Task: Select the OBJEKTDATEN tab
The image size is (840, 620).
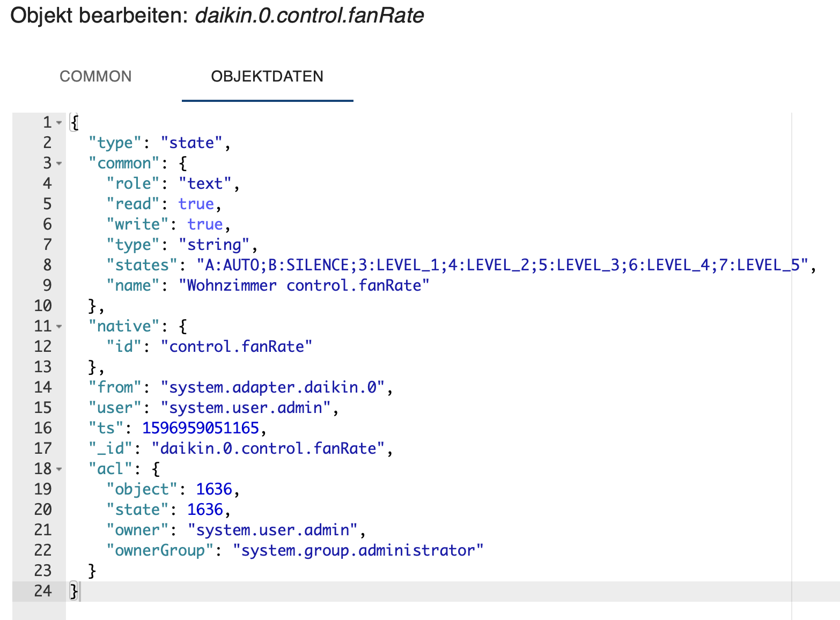Action: 267,76
